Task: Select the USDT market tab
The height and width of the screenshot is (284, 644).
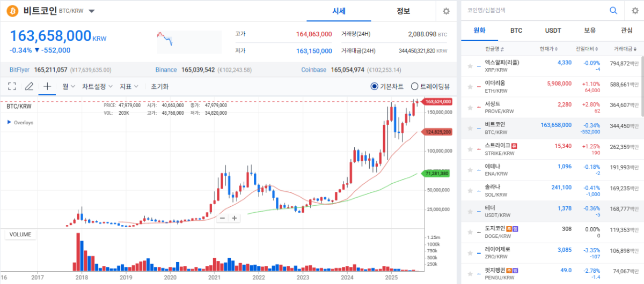Action: (553, 31)
